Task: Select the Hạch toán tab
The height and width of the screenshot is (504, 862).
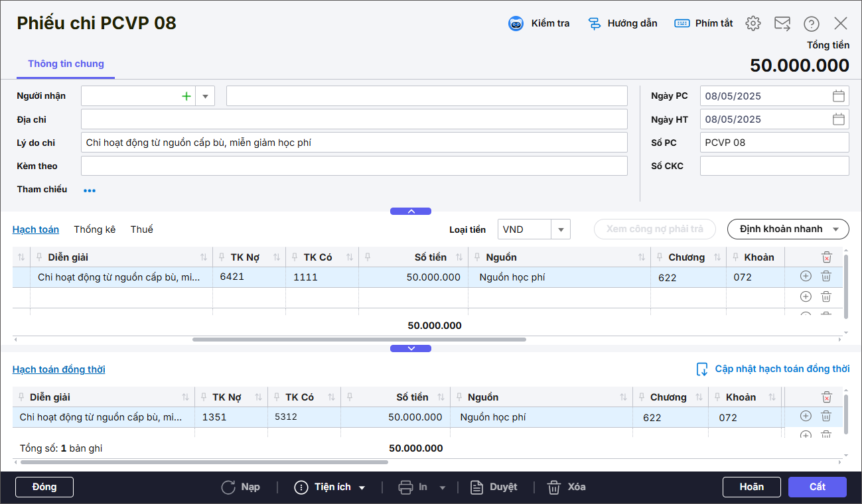Action: coord(36,229)
